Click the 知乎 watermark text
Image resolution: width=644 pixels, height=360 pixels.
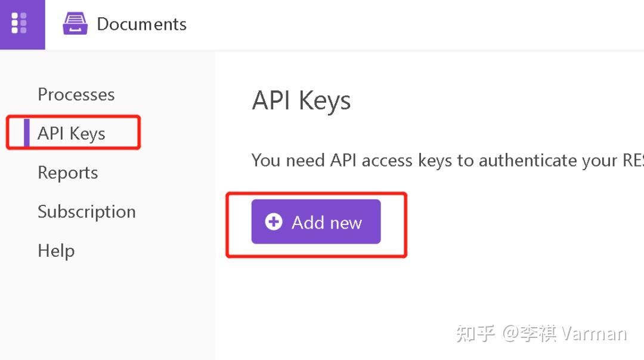pyautogui.click(x=475, y=333)
